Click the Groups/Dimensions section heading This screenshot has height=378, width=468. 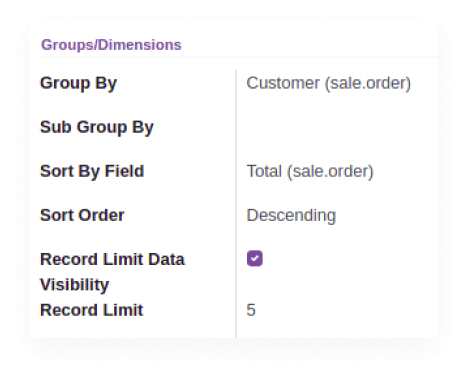click(x=111, y=45)
